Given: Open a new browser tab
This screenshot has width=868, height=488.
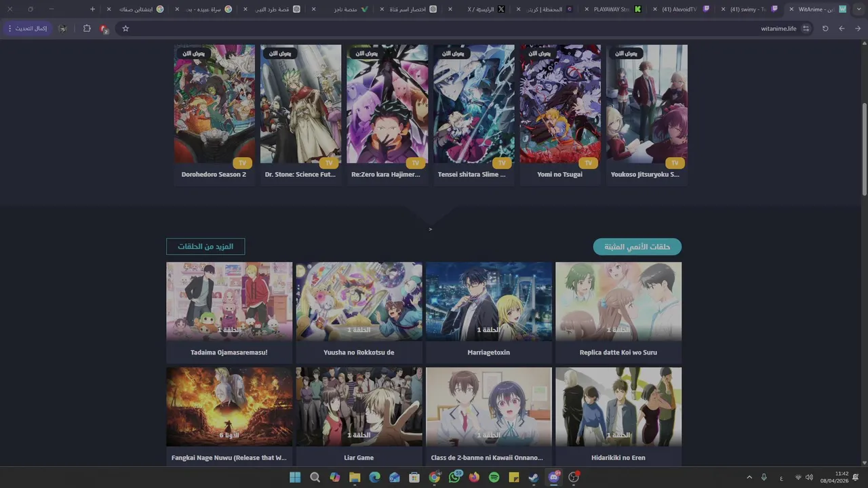Looking at the screenshot, I should tap(93, 9).
